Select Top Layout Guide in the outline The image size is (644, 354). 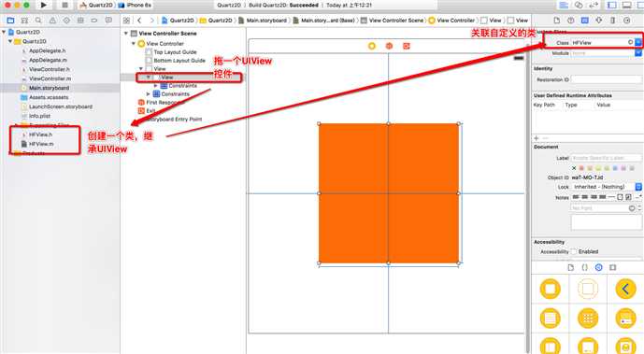coord(175,52)
